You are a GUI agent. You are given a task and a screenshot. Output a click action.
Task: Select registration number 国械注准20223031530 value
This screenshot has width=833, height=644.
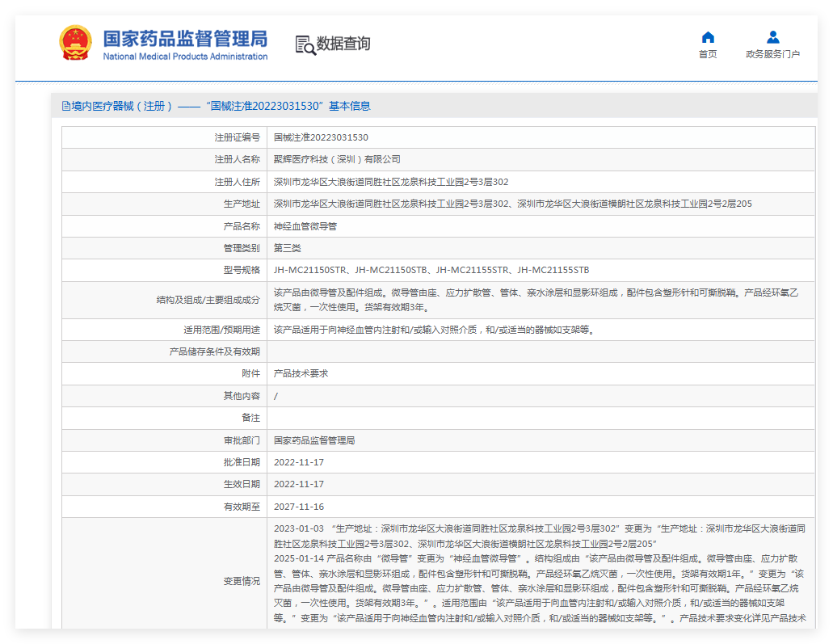321,137
